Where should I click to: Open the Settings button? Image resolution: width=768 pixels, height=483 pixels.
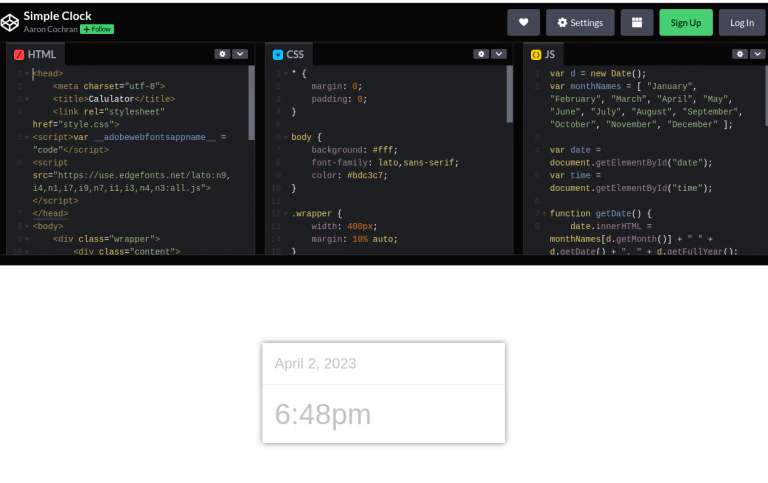[580, 23]
